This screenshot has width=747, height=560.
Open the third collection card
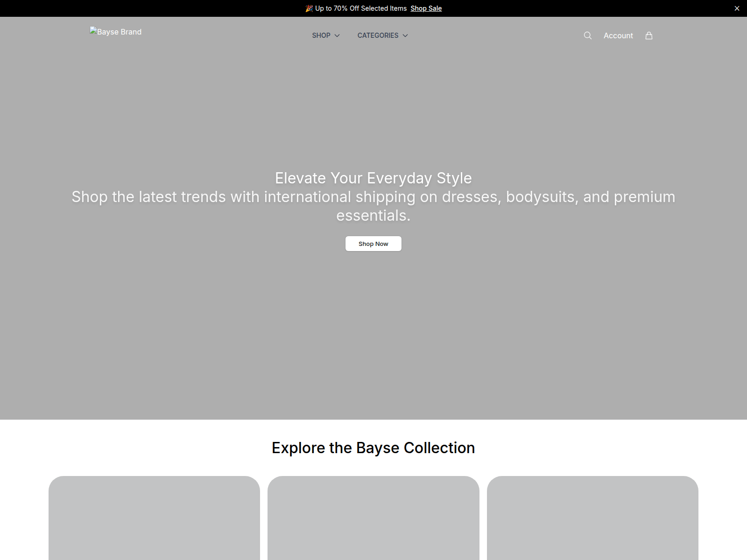[592, 518]
